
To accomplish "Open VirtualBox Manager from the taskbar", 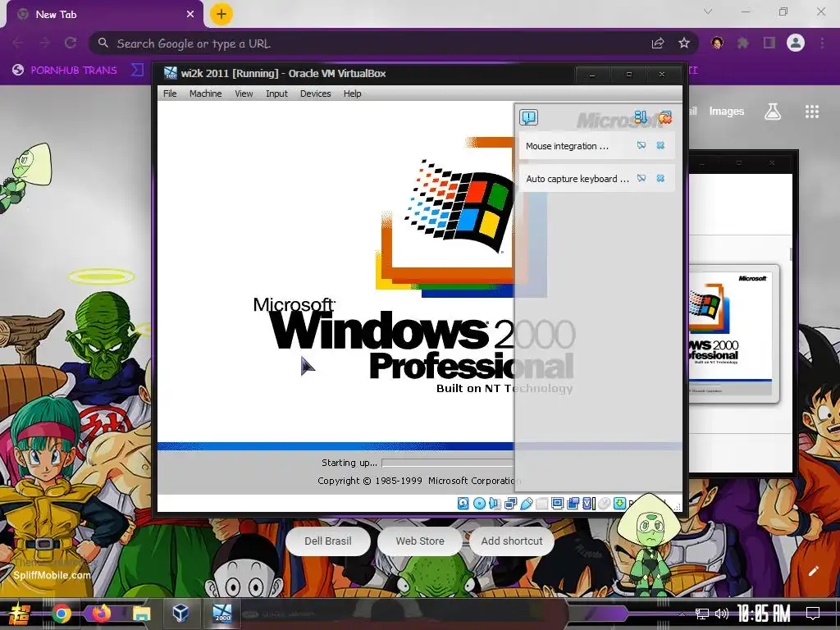I will 180,612.
